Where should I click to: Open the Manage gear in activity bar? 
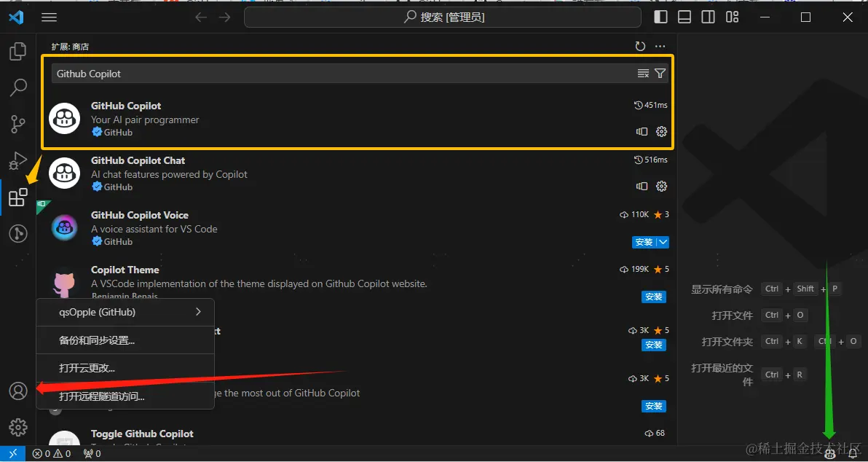pos(17,427)
